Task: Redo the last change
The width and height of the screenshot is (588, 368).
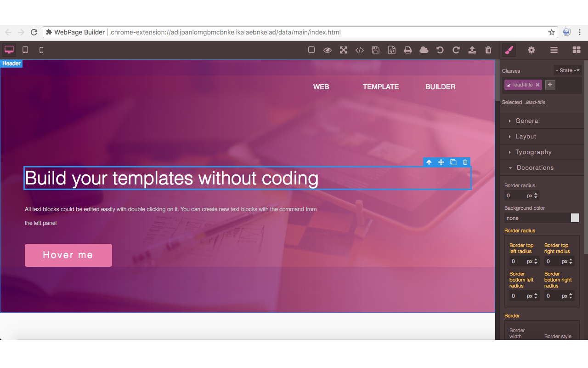Action: coord(456,50)
